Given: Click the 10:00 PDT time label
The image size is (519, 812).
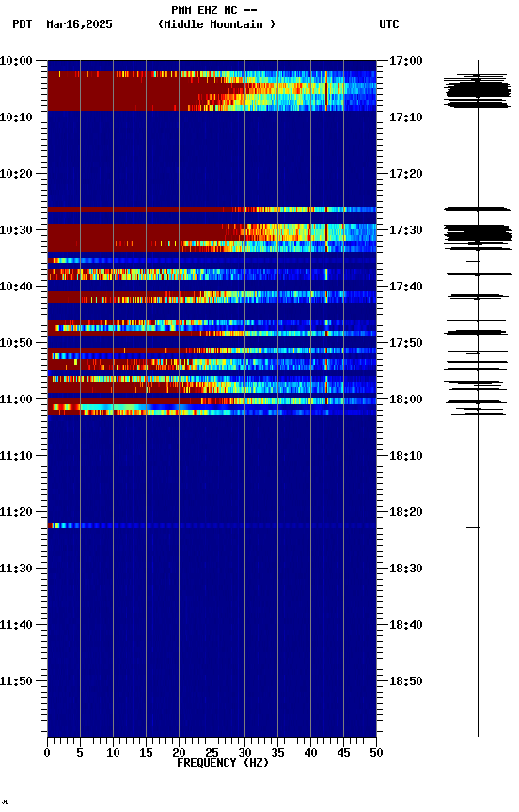Looking at the screenshot, I should (16, 61).
